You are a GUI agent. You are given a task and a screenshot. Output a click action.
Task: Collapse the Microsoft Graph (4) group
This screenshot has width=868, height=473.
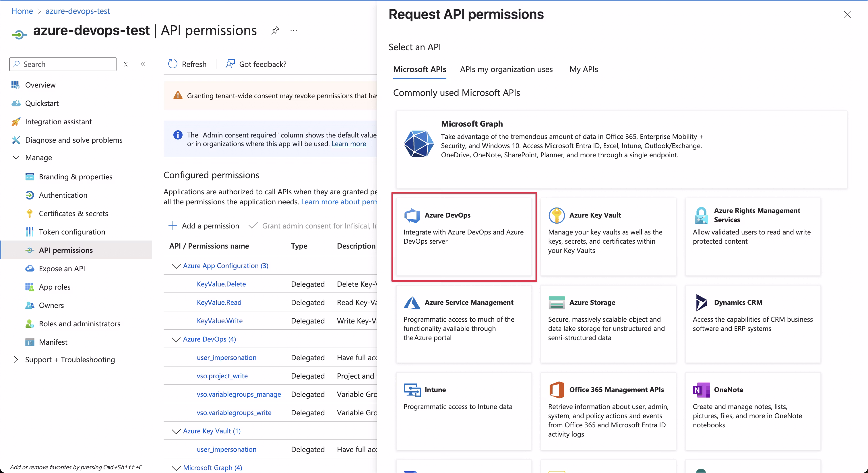176,468
